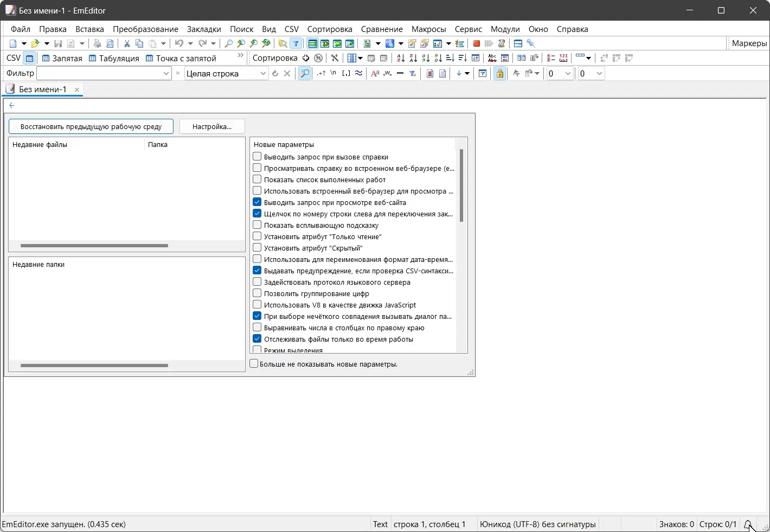The height and width of the screenshot is (532, 770).
Task: Toggle the CSV cell mode icon
Action: [30, 58]
